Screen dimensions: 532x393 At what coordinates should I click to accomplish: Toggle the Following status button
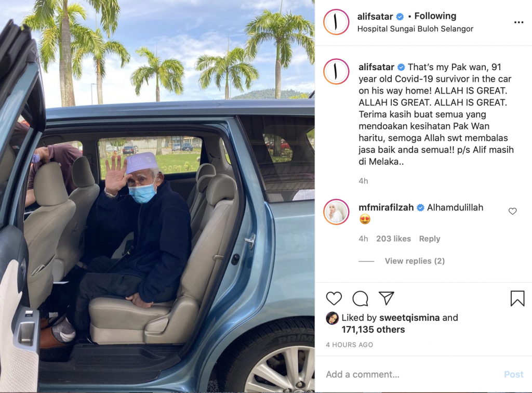435,16
